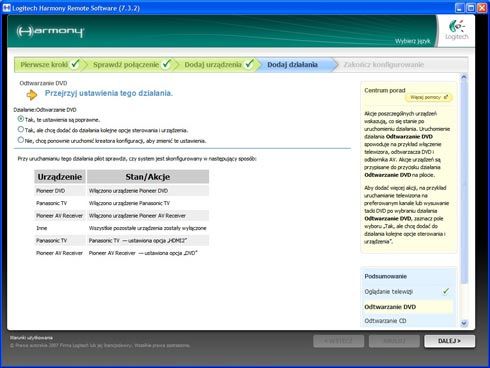490x368 pixels.
Task: Click the disabled middle button beside DALEJ
Action: 394,341
